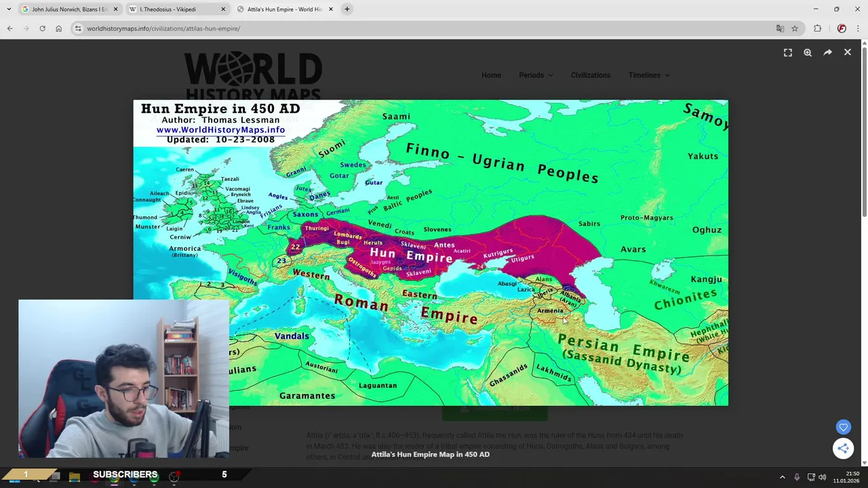Zoom in on the lightbox image
The image size is (868, 488).
(x=808, y=52)
